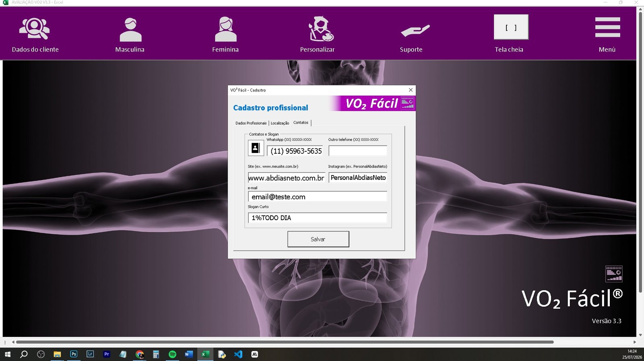Click the e-mail input field

318,197
